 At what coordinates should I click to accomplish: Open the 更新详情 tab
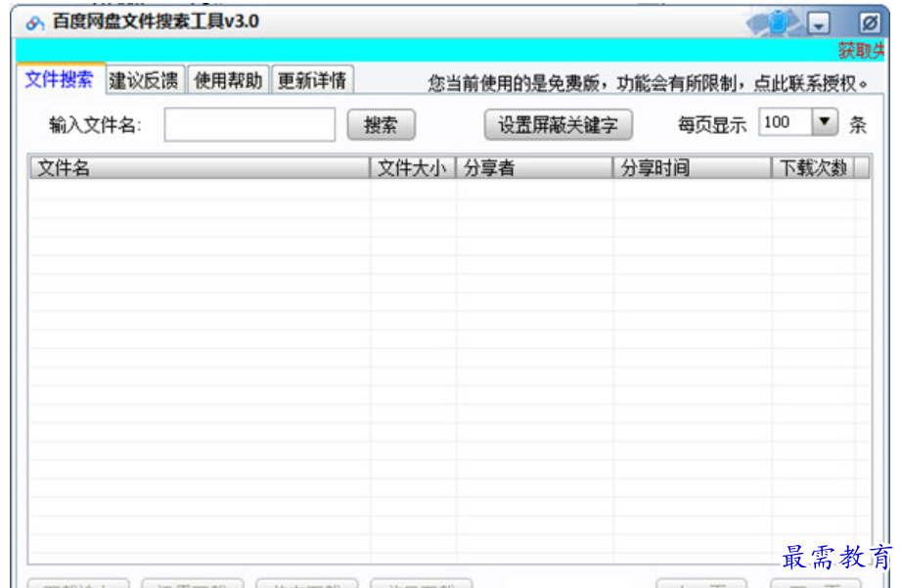[x=312, y=80]
